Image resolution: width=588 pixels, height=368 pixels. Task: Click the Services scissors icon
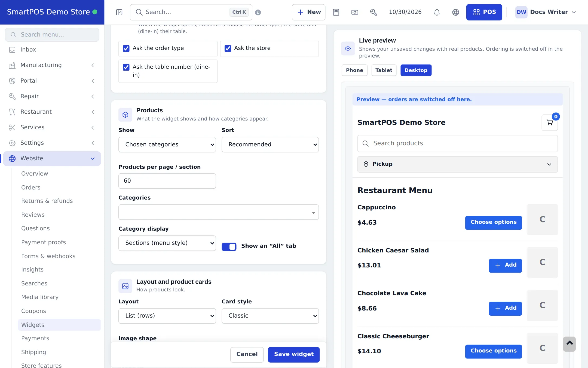tap(12, 128)
